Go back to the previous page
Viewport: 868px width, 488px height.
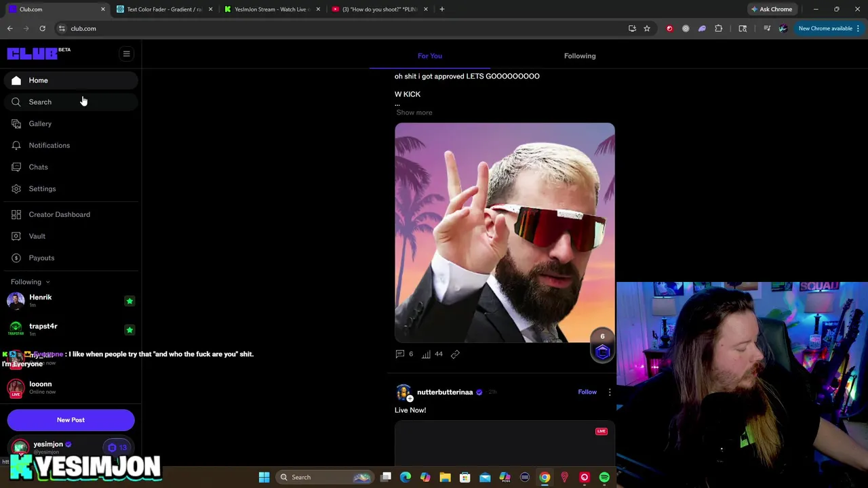[9, 28]
